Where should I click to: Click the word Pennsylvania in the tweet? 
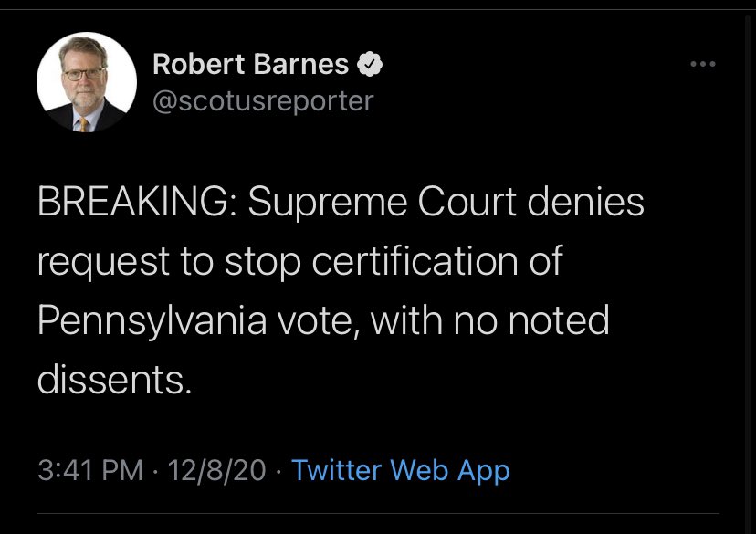point(152,321)
